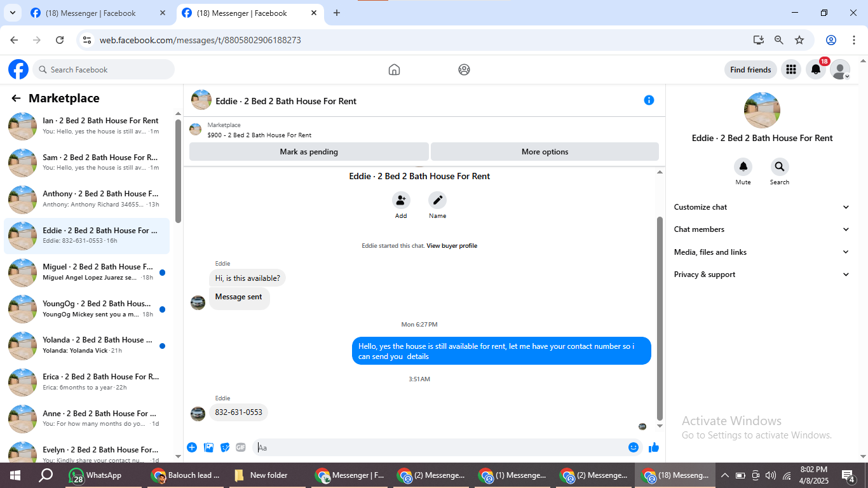Focus the message input box
The image size is (868, 488).
441,448
